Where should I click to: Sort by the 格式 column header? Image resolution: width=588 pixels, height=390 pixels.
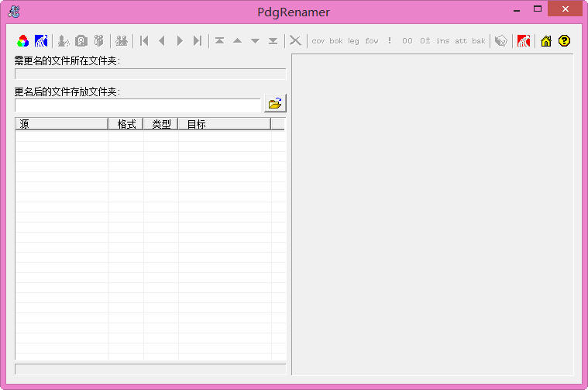tap(126, 124)
